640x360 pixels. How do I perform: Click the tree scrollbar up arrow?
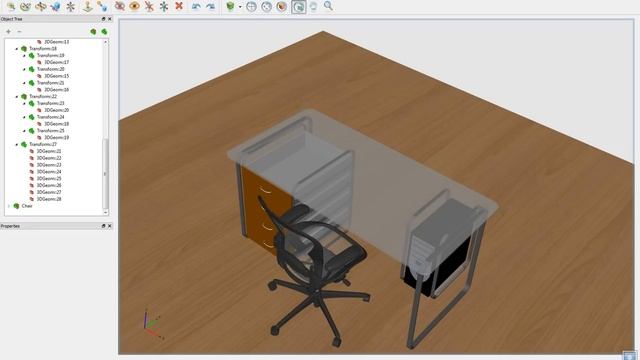tap(105, 42)
